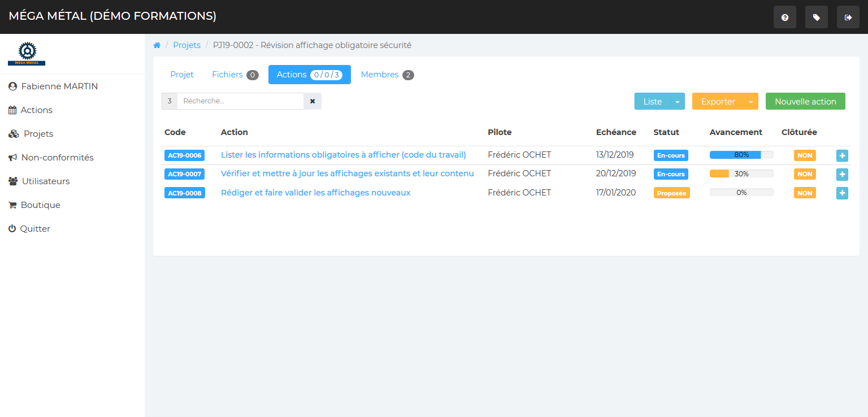This screenshot has width=868, height=417.
Task: Click the logout icon in top bar
Action: point(848,18)
